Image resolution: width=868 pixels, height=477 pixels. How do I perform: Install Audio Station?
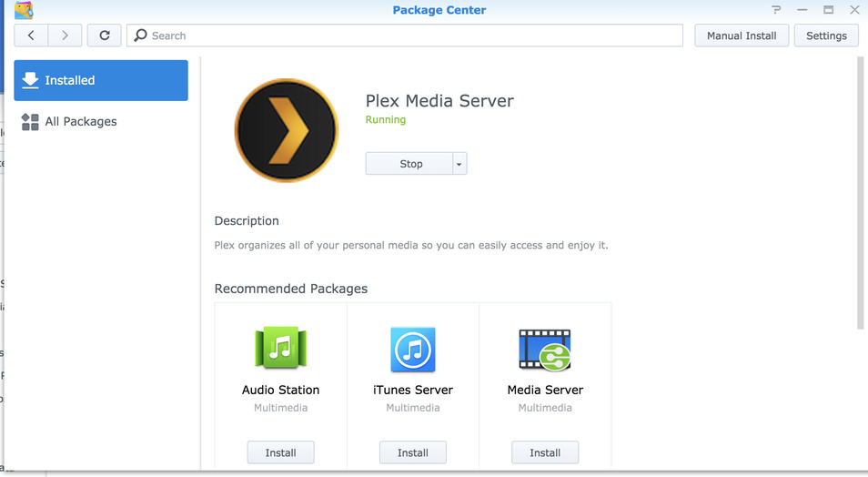click(280, 452)
